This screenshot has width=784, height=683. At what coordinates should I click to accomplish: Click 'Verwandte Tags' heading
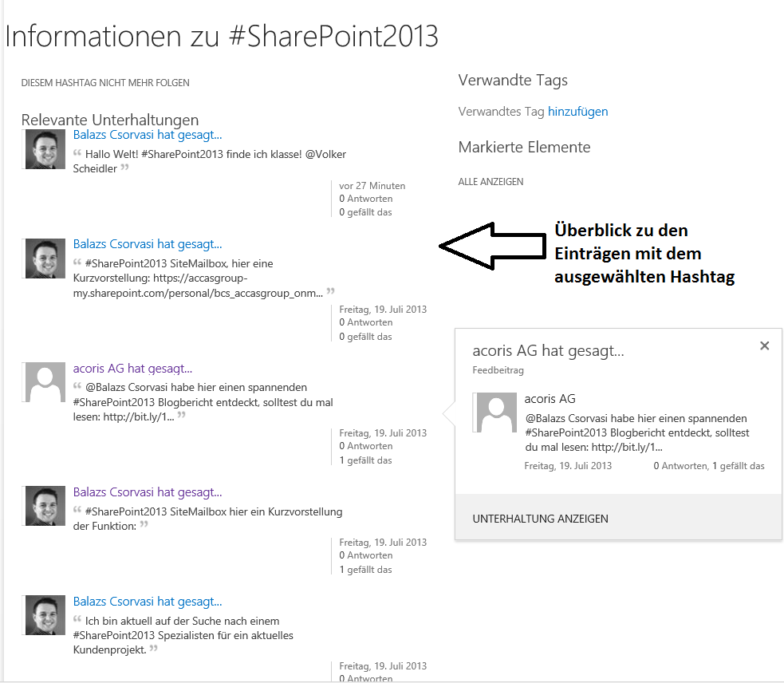[513, 80]
